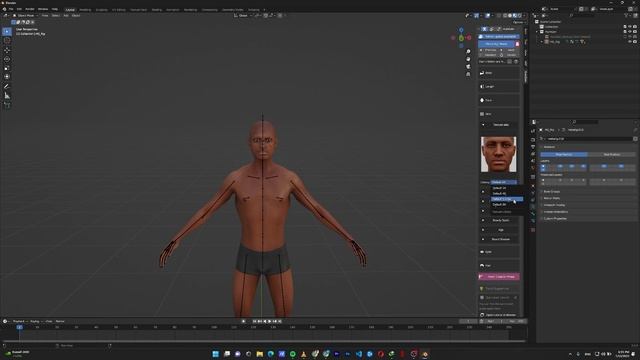The height and width of the screenshot is (360, 640).
Task: Switch to solid viewport shading
Action: pos(510,16)
